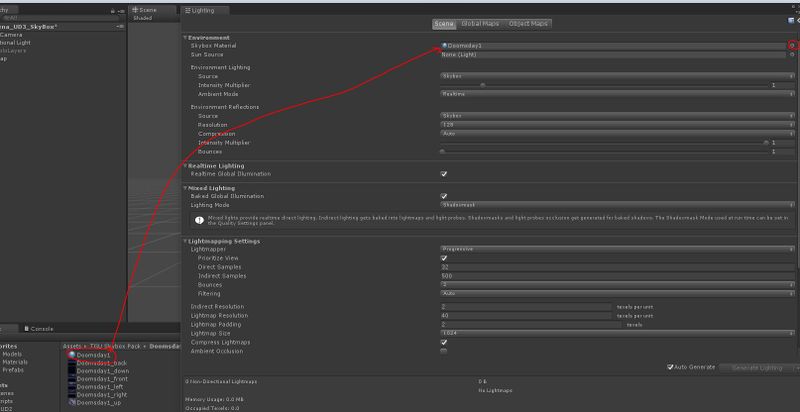800x412 pixels.
Task: Select Doomsday1_right in project files
Action: pos(102,395)
